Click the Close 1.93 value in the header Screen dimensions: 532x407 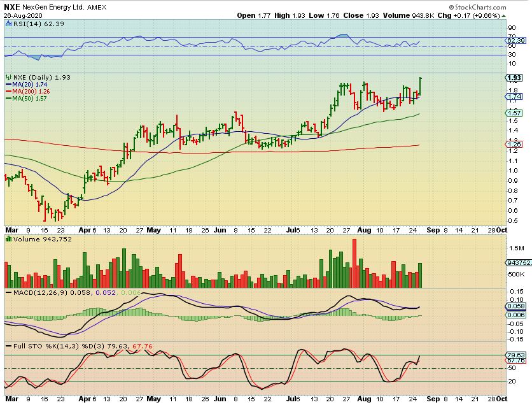click(361, 16)
